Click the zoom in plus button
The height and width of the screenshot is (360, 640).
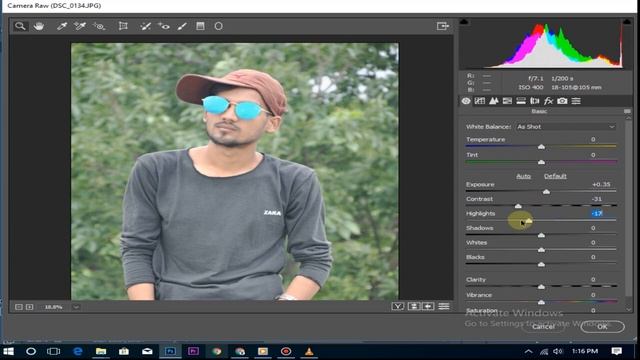(x=29, y=307)
